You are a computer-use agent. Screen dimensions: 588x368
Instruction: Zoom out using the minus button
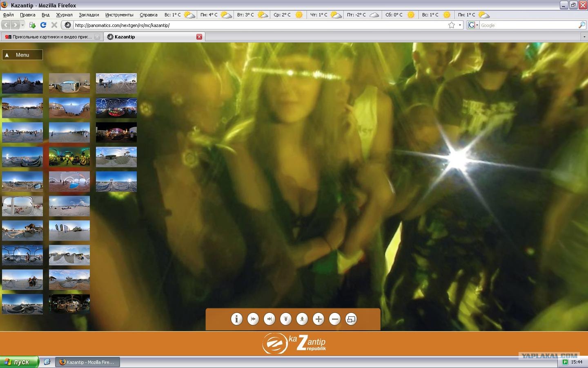[334, 319]
